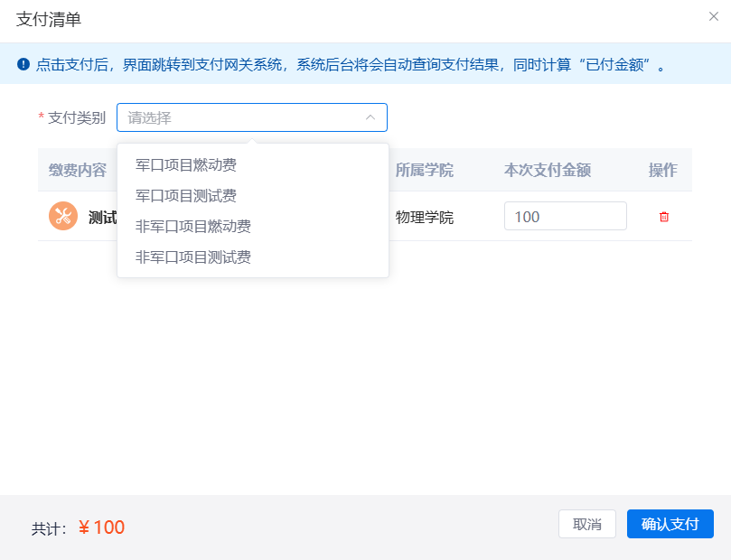Click the 操作 column header
The width and height of the screenshot is (731, 560).
tap(662, 170)
